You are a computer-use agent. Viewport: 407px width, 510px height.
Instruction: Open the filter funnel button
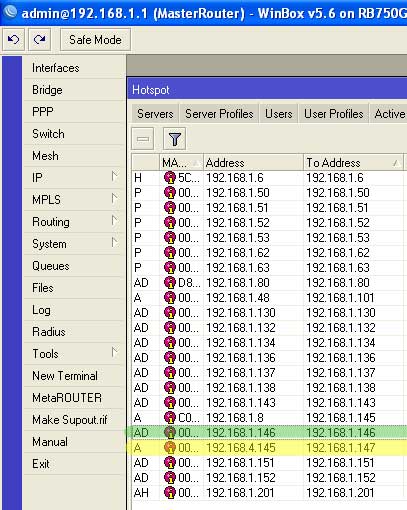tap(175, 139)
